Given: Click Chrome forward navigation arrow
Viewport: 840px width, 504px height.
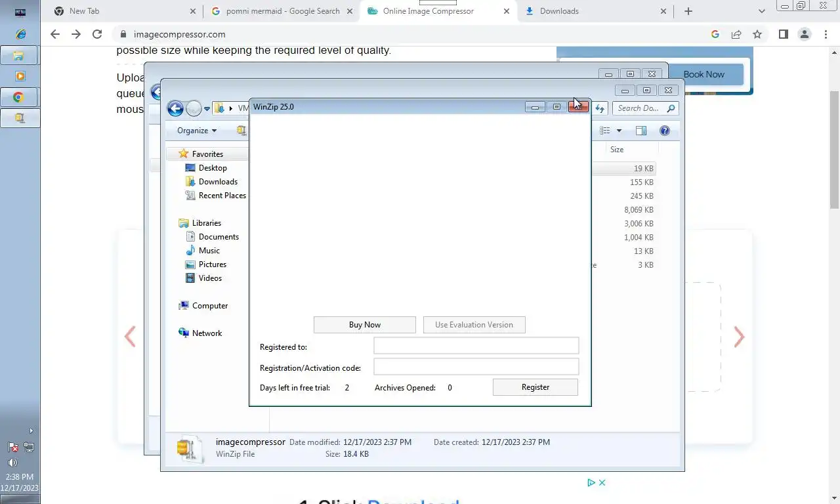Looking at the screenshot, I should (x=76, y=34).
